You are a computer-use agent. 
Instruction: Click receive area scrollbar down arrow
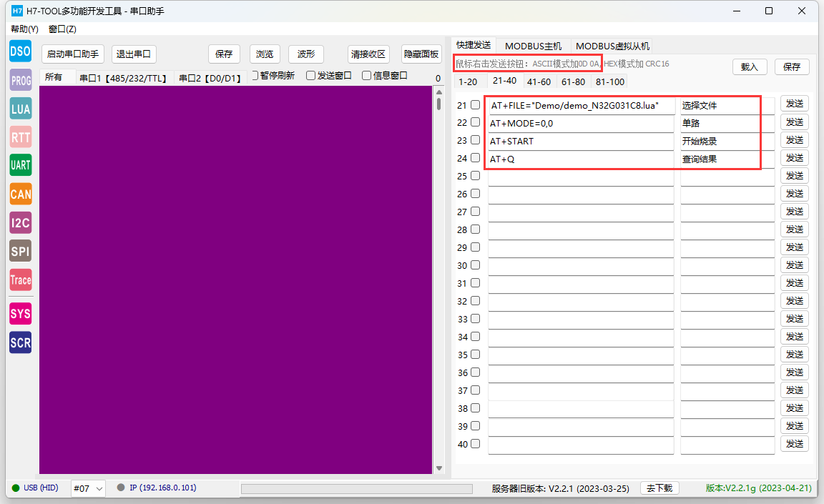[x=438, y=468]
